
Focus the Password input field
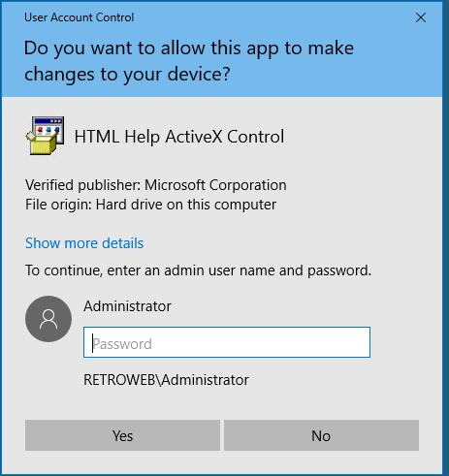click(x=227, y=342)
